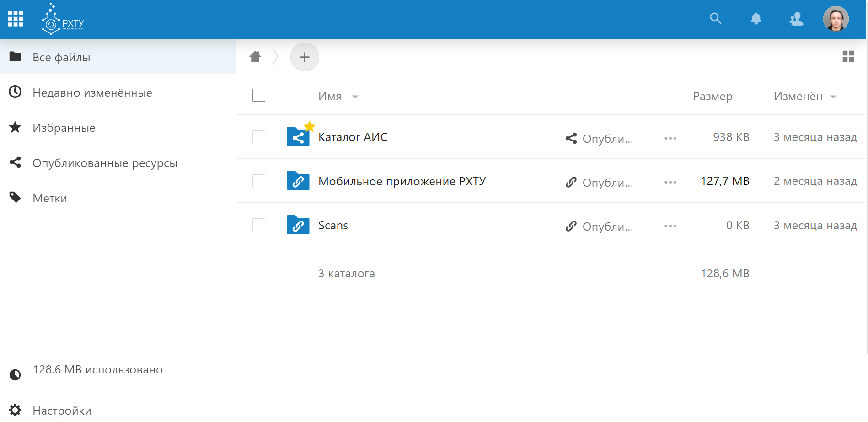Click the search magnifier icon
Image resolution: width=868 pixels, height=422 pixels.
point(715,19)
